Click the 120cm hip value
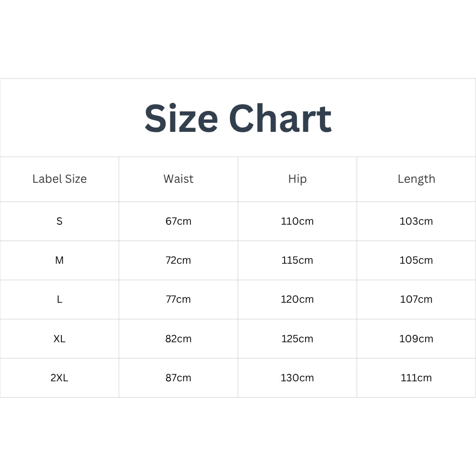476x476 pixels. [x=297, y=299]
